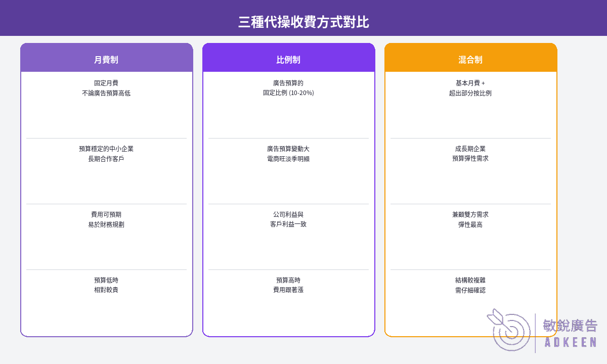
Task: Click 預算高時費用跟著漲 text
Action: 288,285
